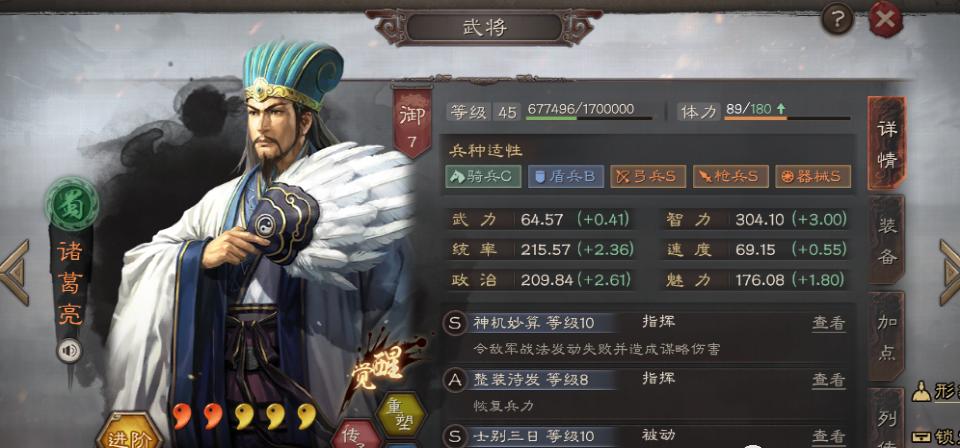
Task: Tap the 重塑 hexagon icon
Action: 401,414
